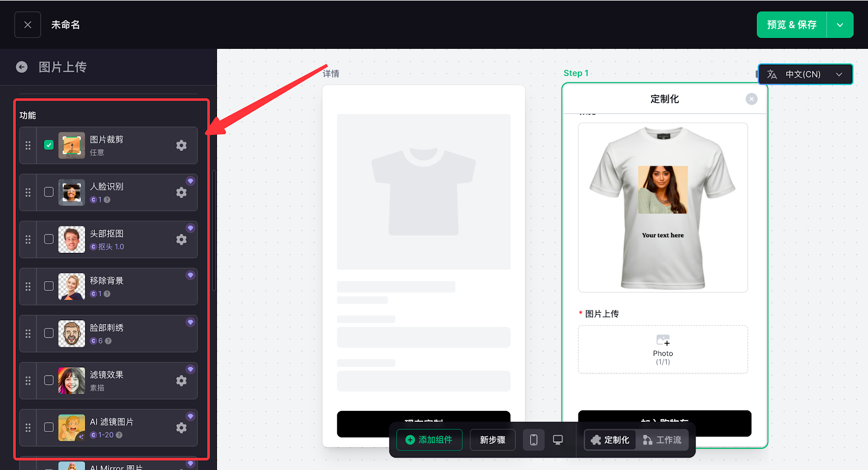Enable the 人脸识别 checkbox
The image size is (868, 470).
(49, 192)
